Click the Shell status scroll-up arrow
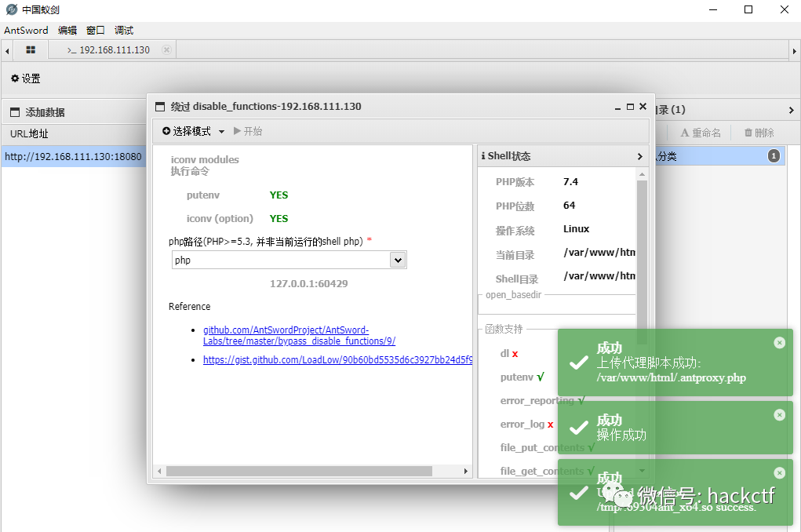 pos(642,174)
